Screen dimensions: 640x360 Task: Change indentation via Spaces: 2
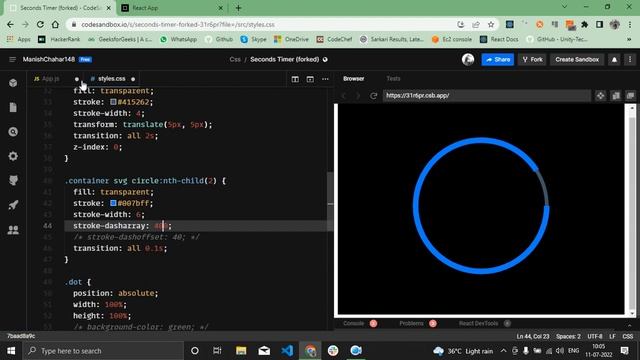pyautogui.click(x=568, y=336)
